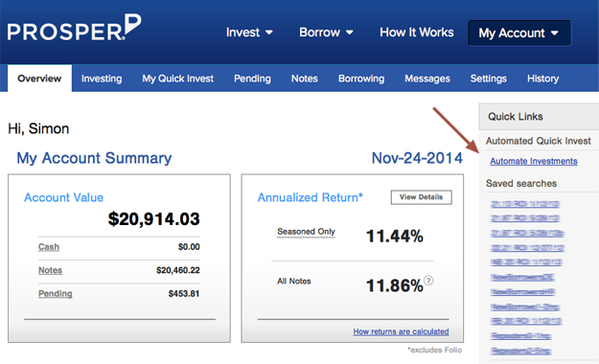Go to the Settings tab
This screenshot has width=599, height=364.
click(x=488, y=79)
